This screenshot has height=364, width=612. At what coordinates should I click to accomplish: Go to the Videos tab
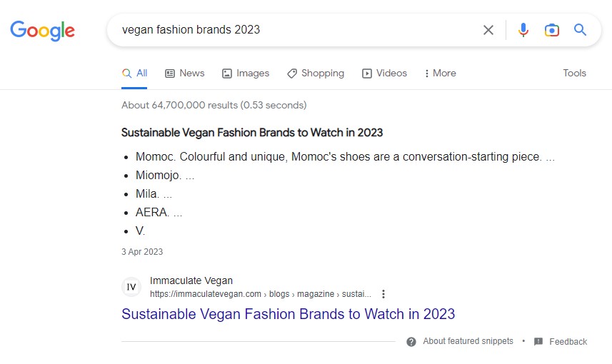384,73
